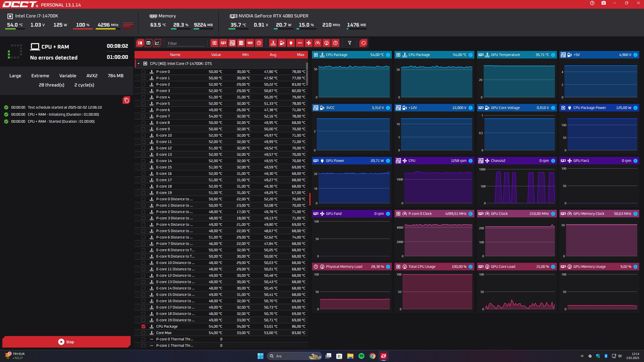This screenshot has height=362, width=644.
Task: Sort the table by the Value column
Action: (216, 55)
